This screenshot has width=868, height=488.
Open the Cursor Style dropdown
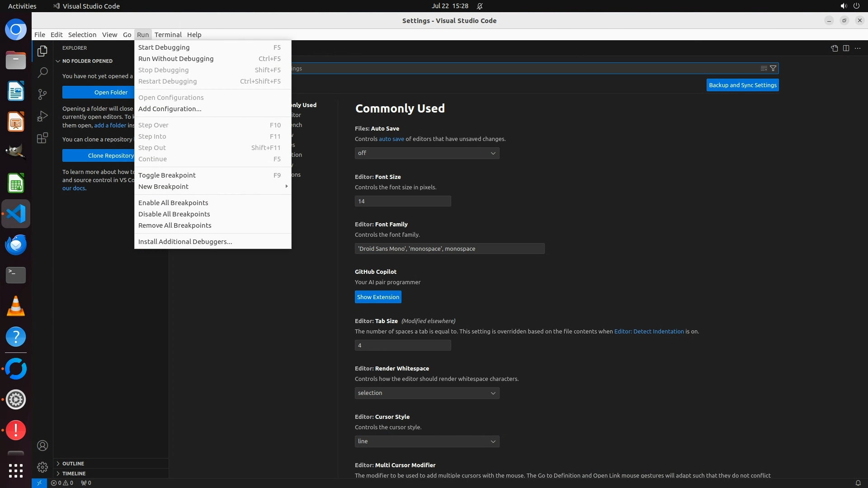pos(427,441)
